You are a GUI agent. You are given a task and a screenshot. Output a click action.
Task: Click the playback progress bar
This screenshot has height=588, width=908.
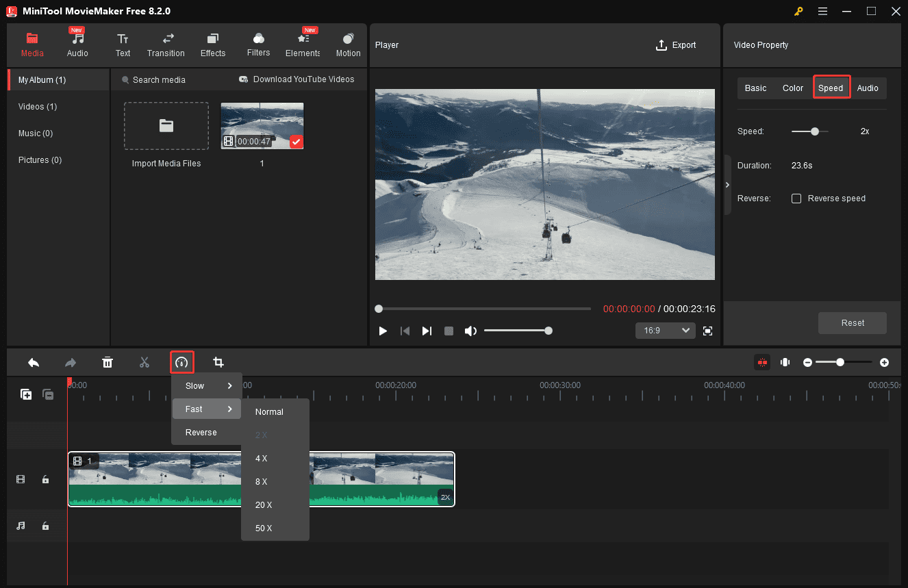(483, 309)
